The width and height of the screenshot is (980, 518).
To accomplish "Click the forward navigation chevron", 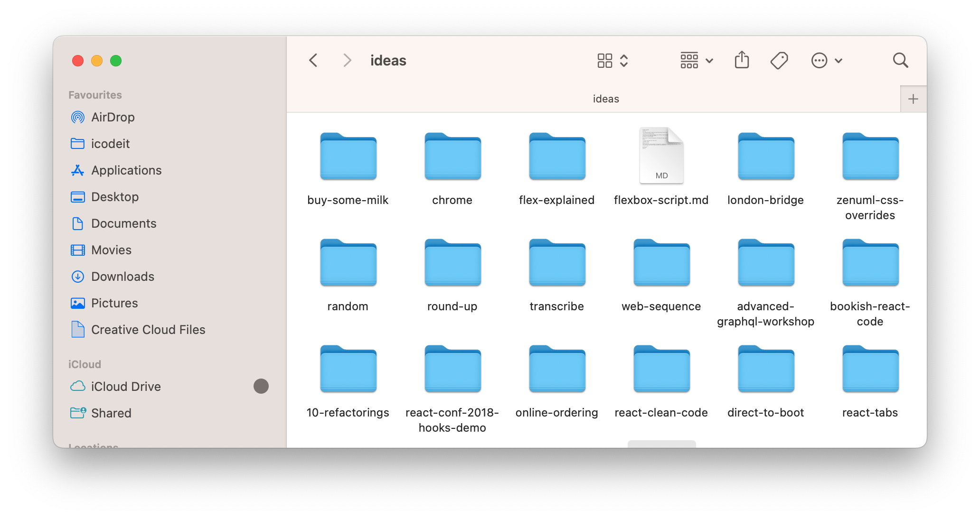I will (347, 60).
